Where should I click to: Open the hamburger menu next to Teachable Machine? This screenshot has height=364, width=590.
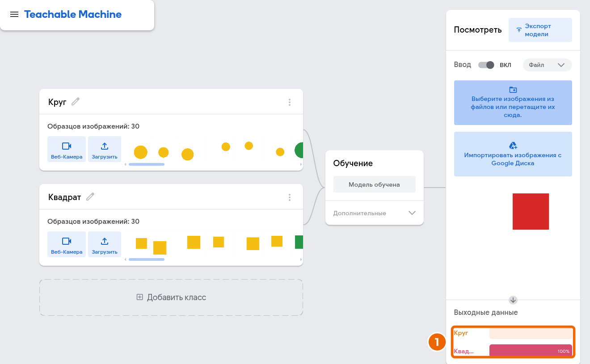(14, 14)
